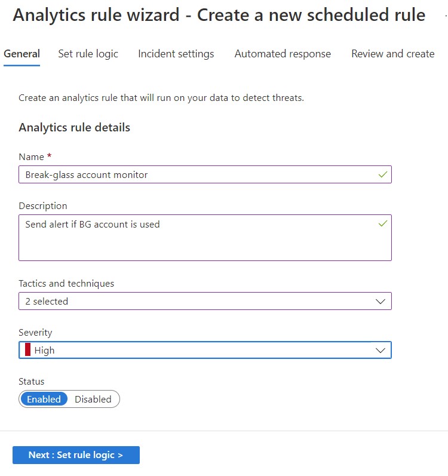Click the chevron arrow on Severity dropdown
The width and height of the screenshot is (448, 476).
(x=381, y=351)
